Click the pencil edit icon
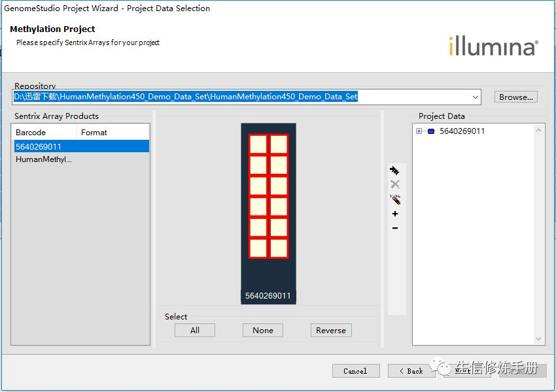Image resolution: width=556 pixels, height=392 pixels. (395, 199)
